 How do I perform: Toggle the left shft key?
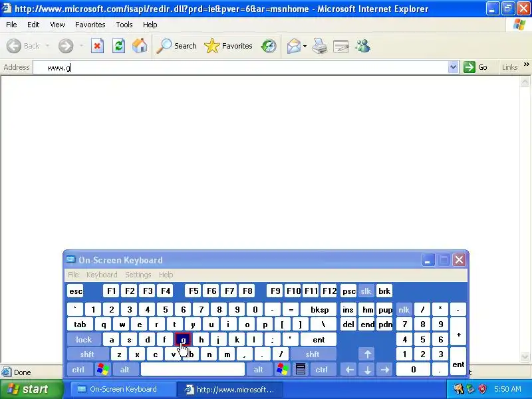click(87, 354)
